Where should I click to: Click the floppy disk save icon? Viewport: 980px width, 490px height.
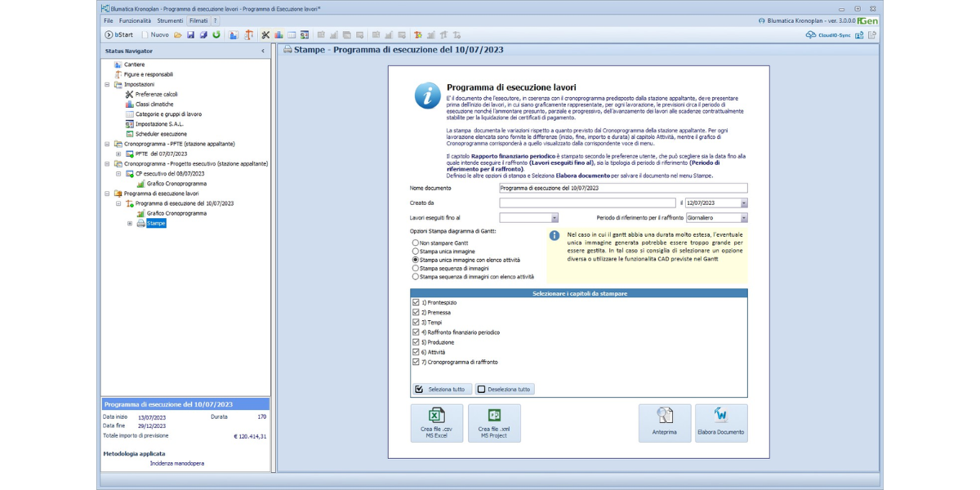[190, 35]
